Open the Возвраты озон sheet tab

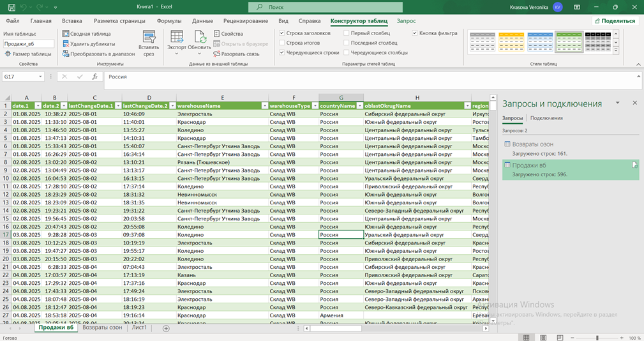[x=102, y=328]
